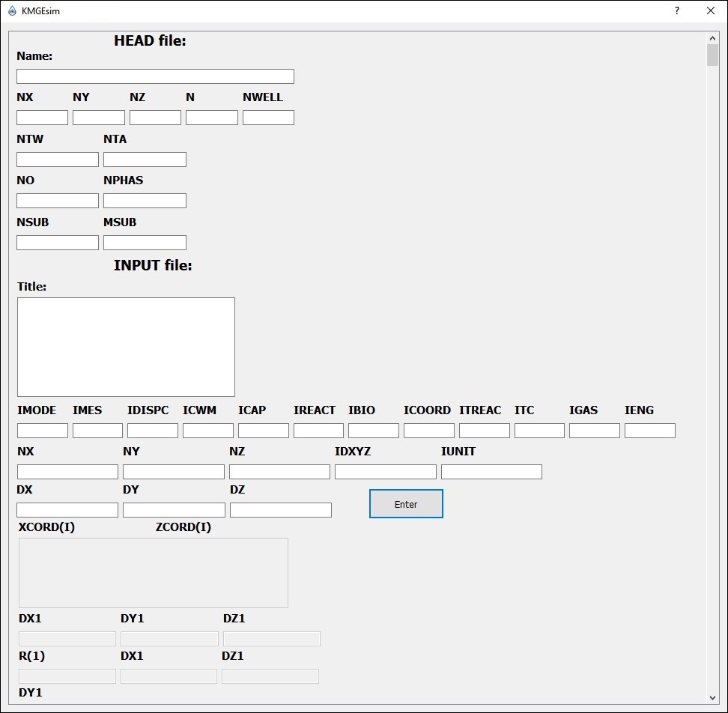Viewport: 728px width, 713px height.
Task: Click into the IENG field
Action: point(650,431)
